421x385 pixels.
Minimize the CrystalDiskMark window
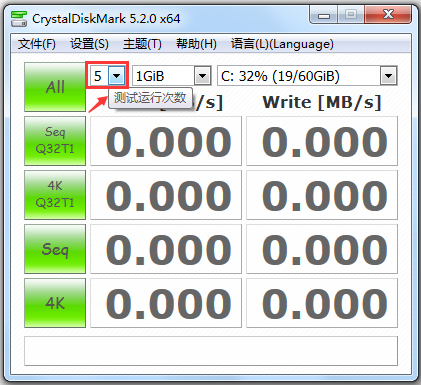click(324, 15)
